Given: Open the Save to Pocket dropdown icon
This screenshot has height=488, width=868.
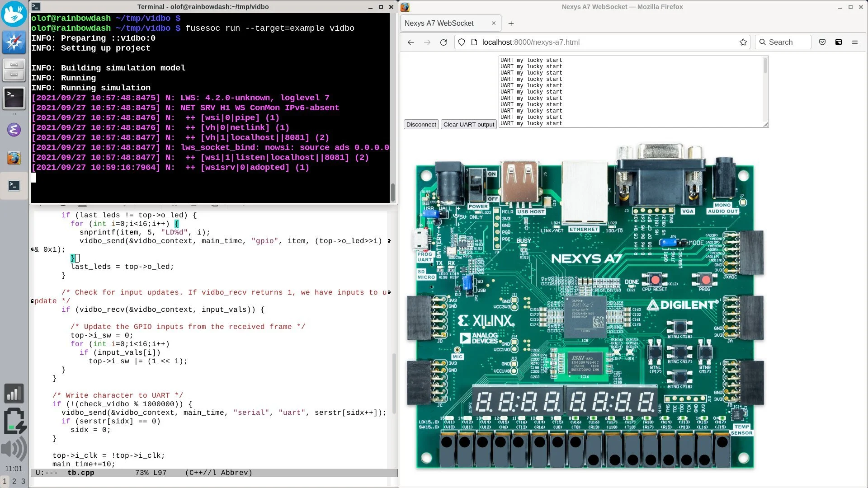Looking at the screenshot, I should click(822, 42).
